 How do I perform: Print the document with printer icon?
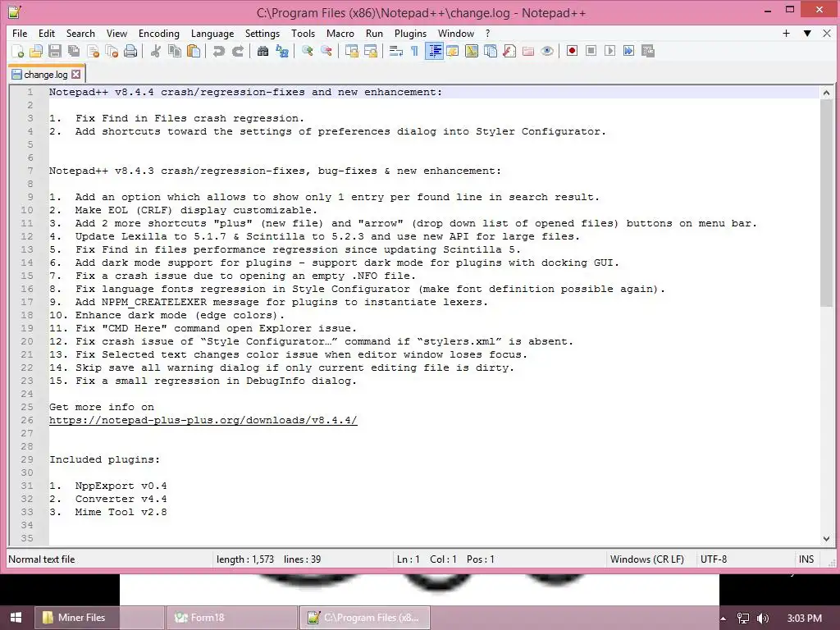click(x=130, y=51)
